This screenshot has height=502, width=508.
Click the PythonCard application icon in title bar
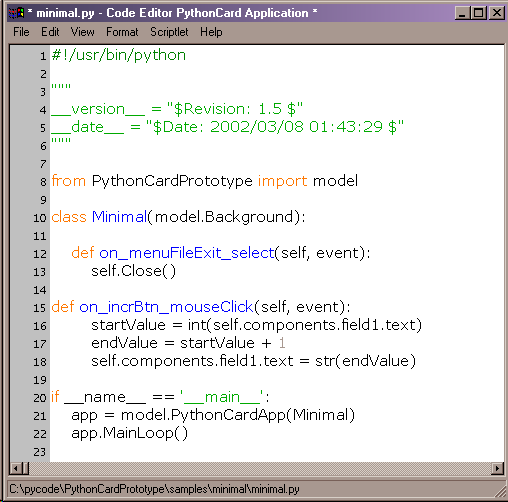(x=17, y=13)
